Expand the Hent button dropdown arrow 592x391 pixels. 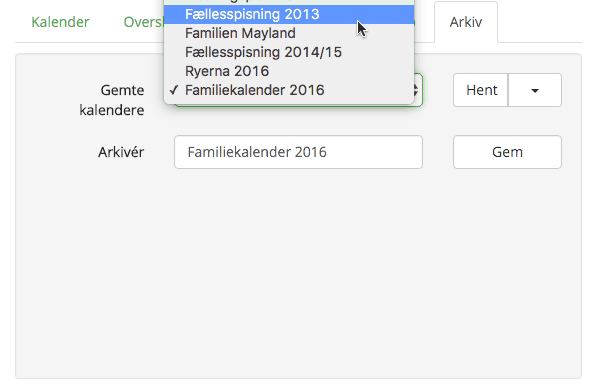[x=535, y=90]
